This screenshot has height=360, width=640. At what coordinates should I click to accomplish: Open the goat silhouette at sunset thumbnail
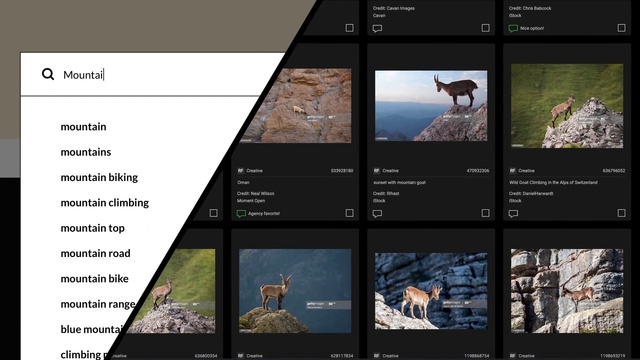point(431,106)
